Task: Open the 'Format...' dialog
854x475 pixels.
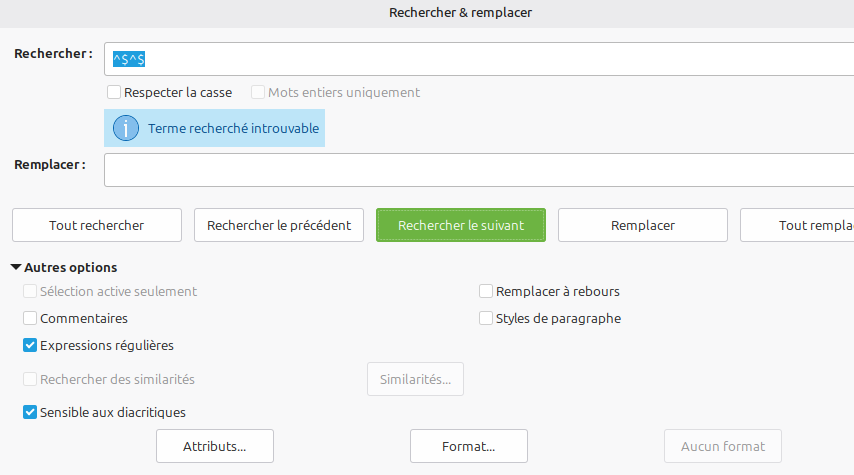Action: (469, 446)
